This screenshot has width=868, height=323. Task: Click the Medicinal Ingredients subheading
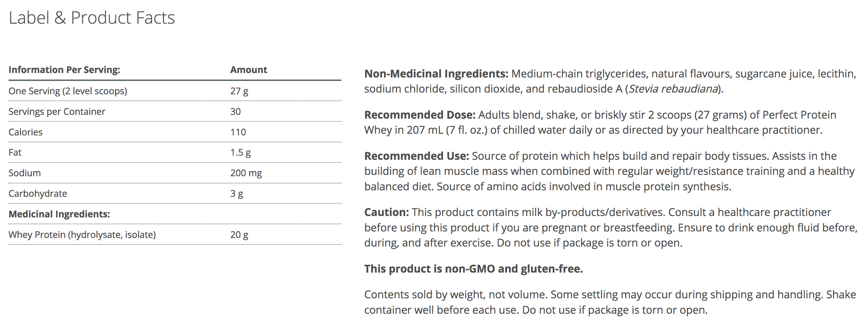tap(59, 214)
